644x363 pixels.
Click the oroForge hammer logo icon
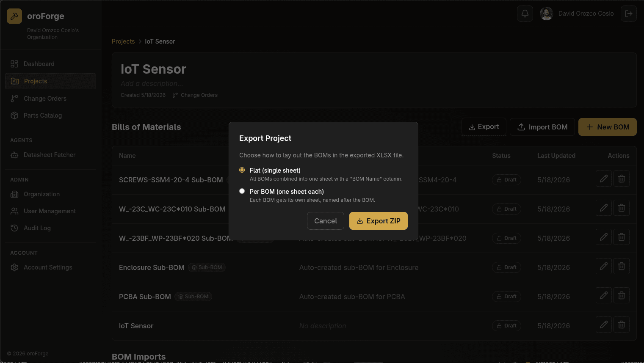point(14,16)
